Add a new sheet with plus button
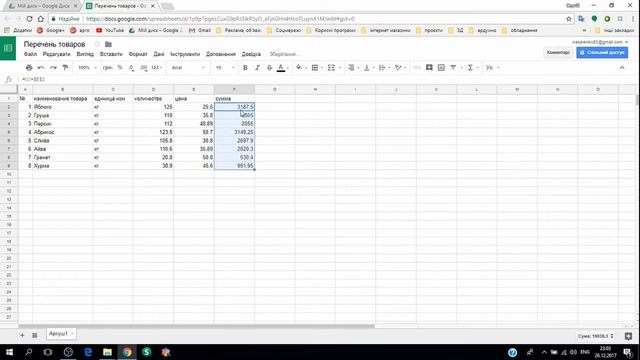This screenshot has height=360, width=640. coord(22,335)
